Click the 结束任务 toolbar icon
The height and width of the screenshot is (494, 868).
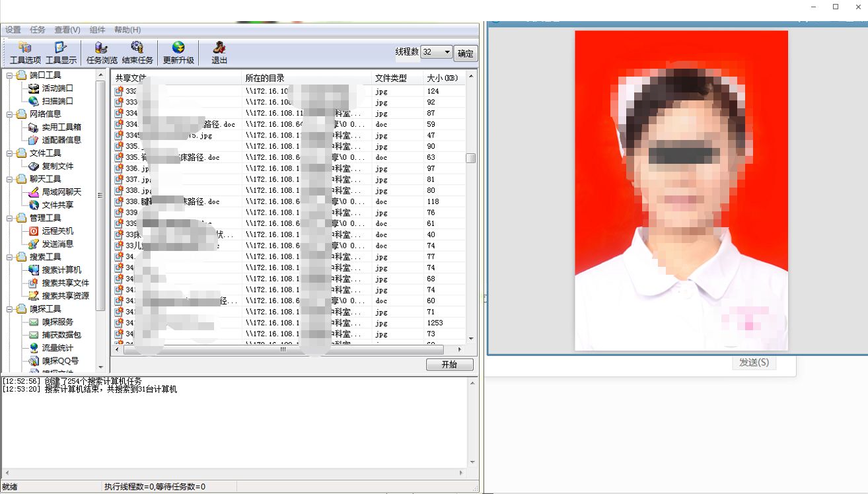[137, 52]
